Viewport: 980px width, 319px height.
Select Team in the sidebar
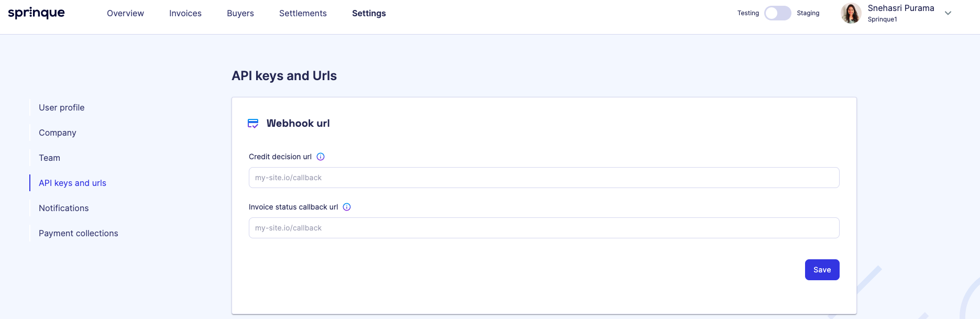pyautogui.click(x=49, y=158)
